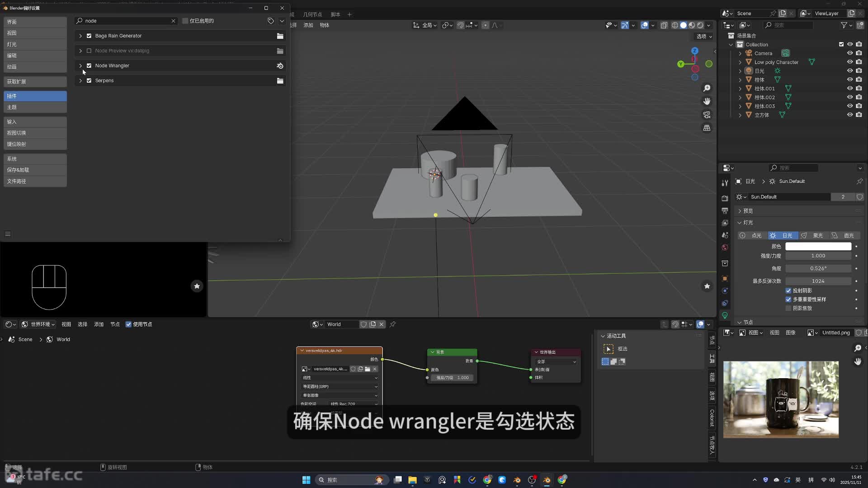Click the box select tool icon
Viewport: 868px width, 488px height.
[609, 349]
